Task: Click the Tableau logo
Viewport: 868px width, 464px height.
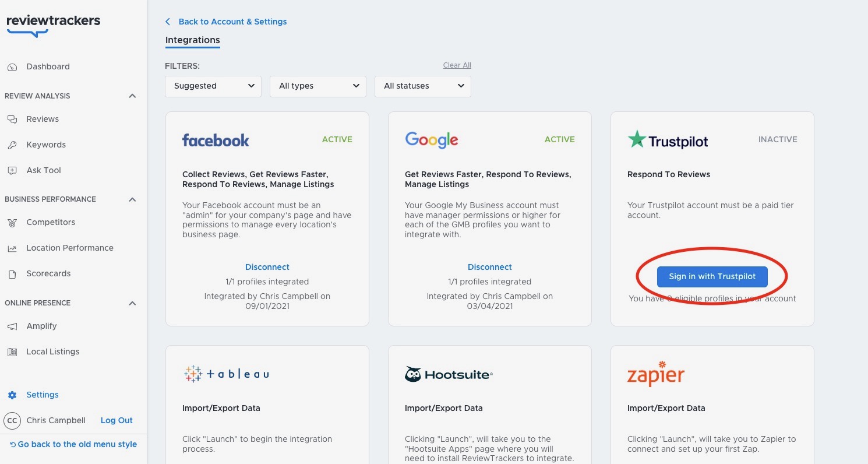Action: (x=226, y=374)
